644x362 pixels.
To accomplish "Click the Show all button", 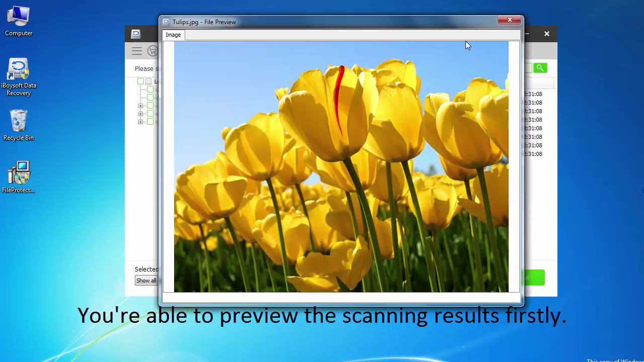I will (x=146, y=281).
